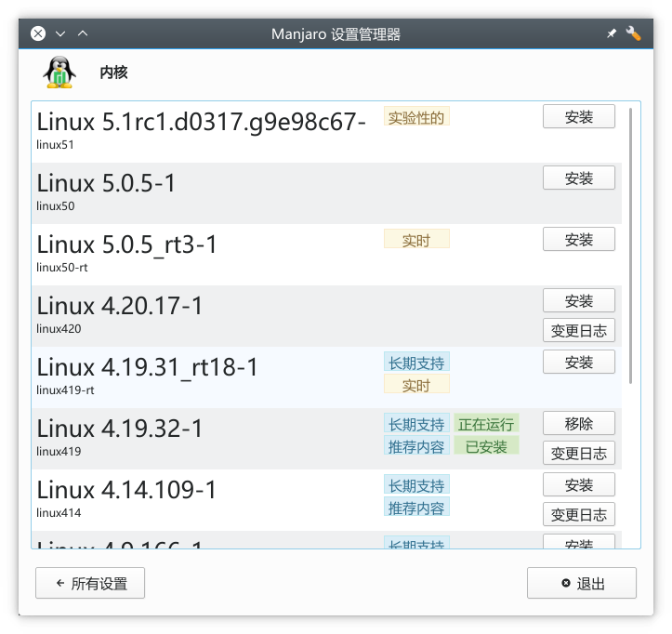The image size is (672, 634).
Task: Select the Linux 5.1rc1.d0317 row title
Action: pos(201,122)
